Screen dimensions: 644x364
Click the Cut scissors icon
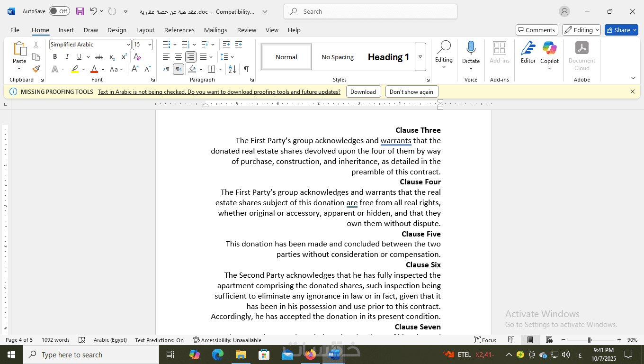36,45
